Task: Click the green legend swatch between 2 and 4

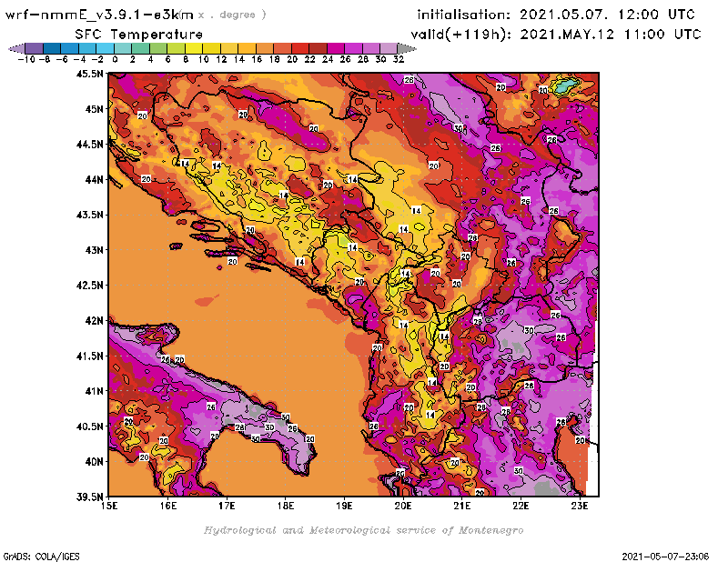Action: tap(140, 48)
